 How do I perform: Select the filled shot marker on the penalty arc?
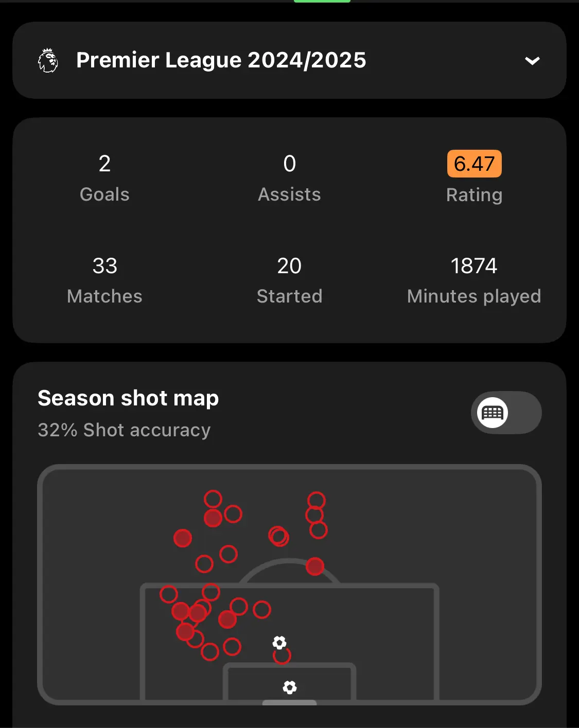(x=315, y=566)
